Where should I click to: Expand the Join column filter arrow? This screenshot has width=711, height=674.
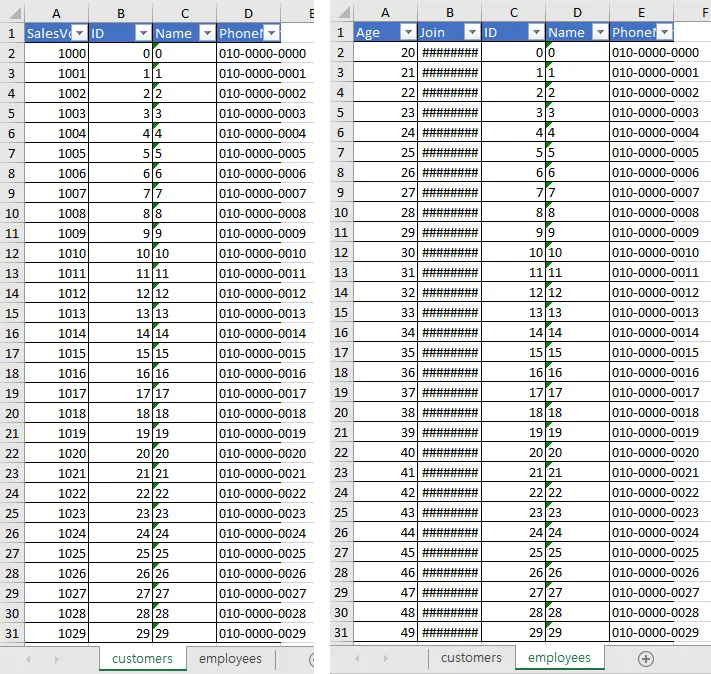470,33
